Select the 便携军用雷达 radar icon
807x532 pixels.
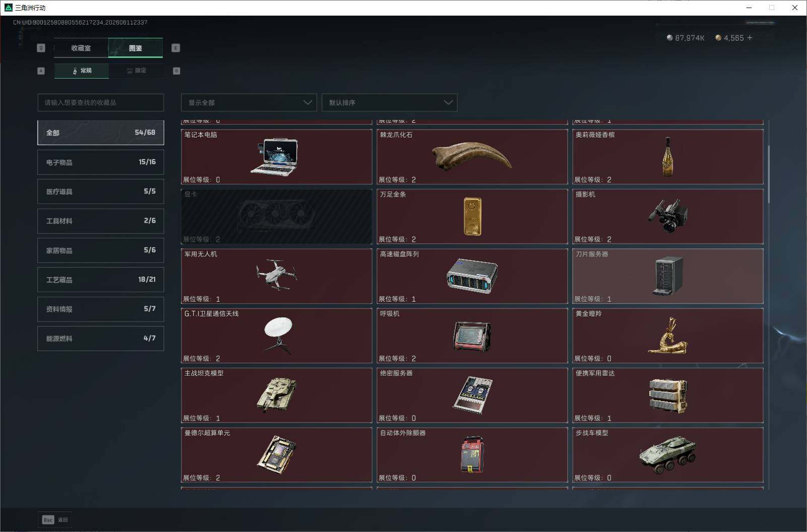668,395
